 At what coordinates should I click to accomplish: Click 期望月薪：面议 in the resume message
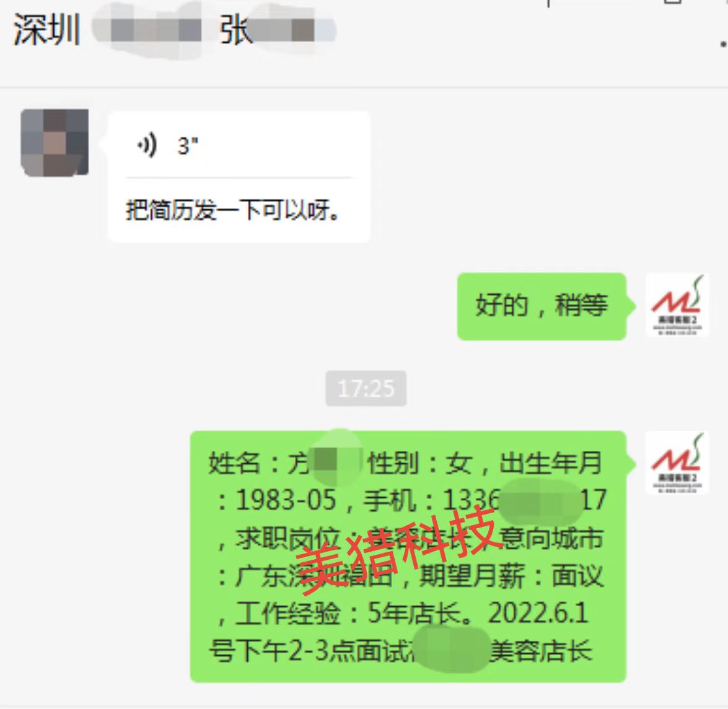tap(511, 576)
